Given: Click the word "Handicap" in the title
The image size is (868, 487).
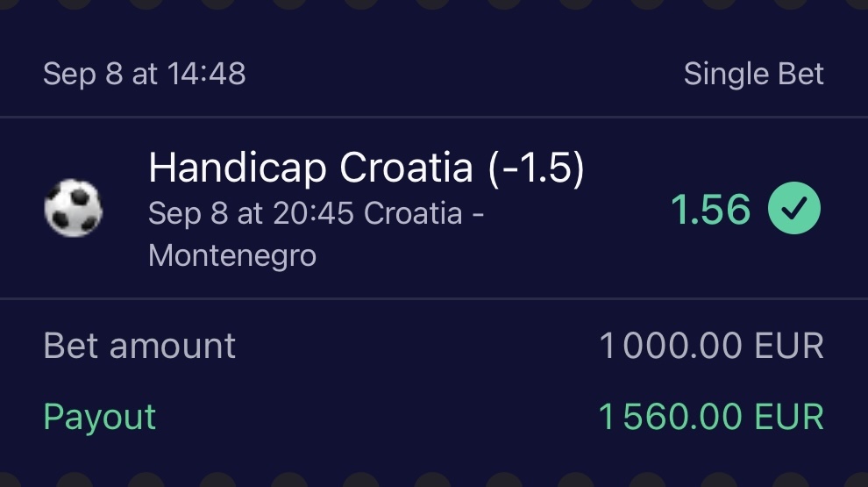Looking at the screenshot, I should coord(238,167).
